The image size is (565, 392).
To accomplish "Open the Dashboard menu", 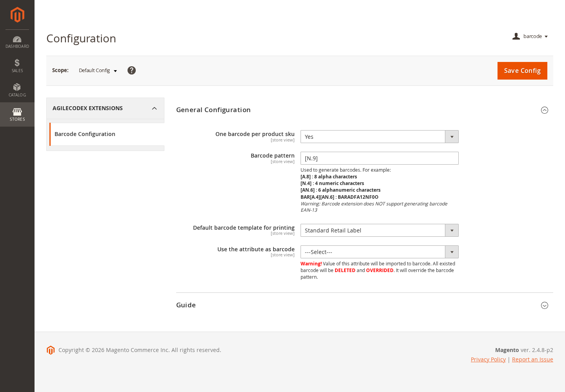I will [17, 42].
